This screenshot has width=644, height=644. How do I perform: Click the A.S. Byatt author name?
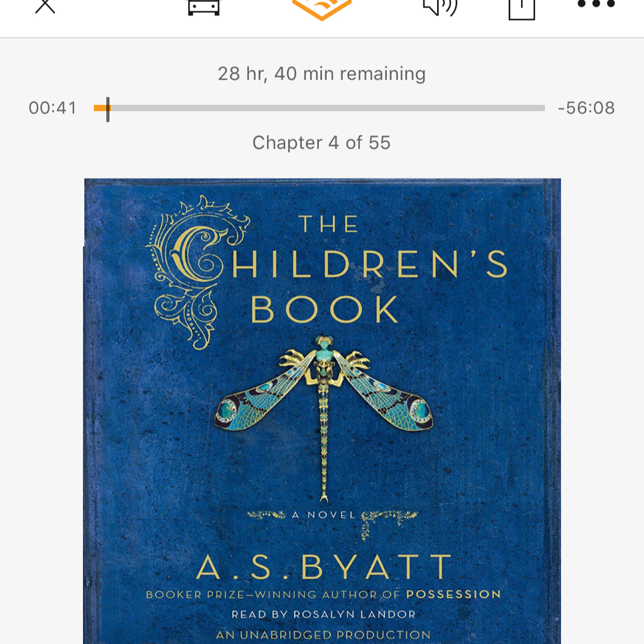pos(324,567)
